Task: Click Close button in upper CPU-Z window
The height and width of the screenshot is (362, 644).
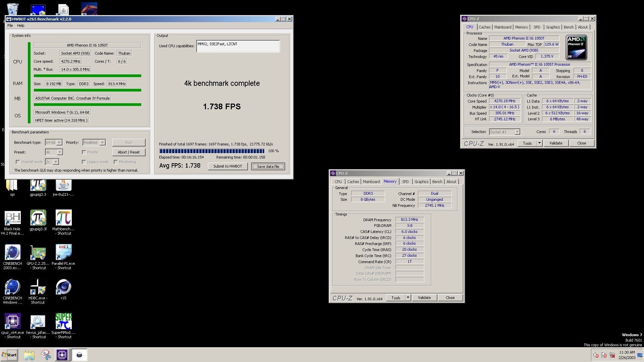Action: click(582, 143)
